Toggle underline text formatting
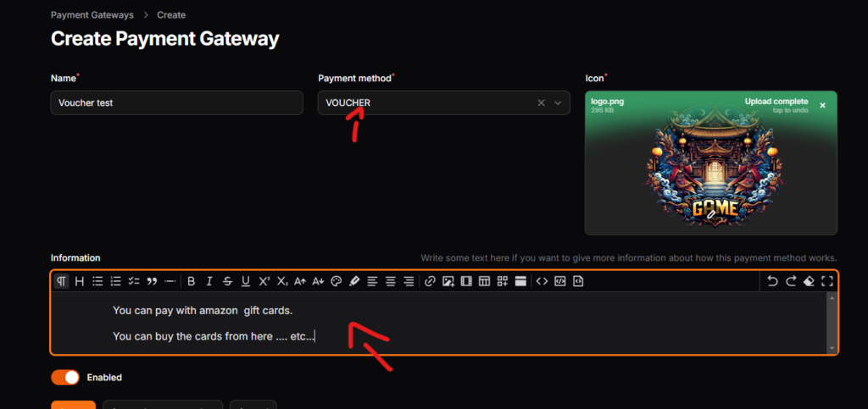Image resolution: width=868 pixels, height=409 pixels. (246, 281)
